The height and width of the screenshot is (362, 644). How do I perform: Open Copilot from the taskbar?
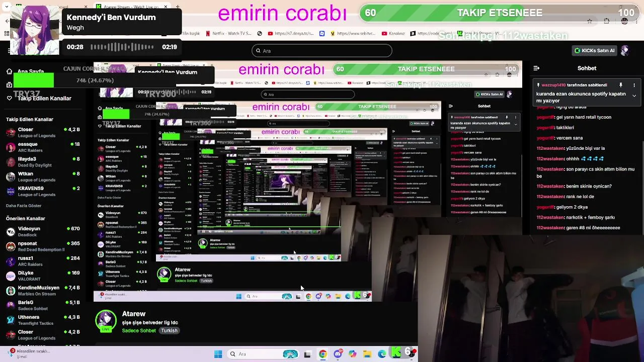click(x=352, y=354)
